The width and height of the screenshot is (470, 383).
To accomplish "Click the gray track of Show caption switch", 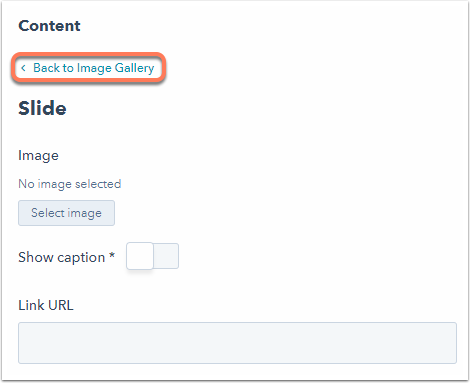I will point(166,256).
